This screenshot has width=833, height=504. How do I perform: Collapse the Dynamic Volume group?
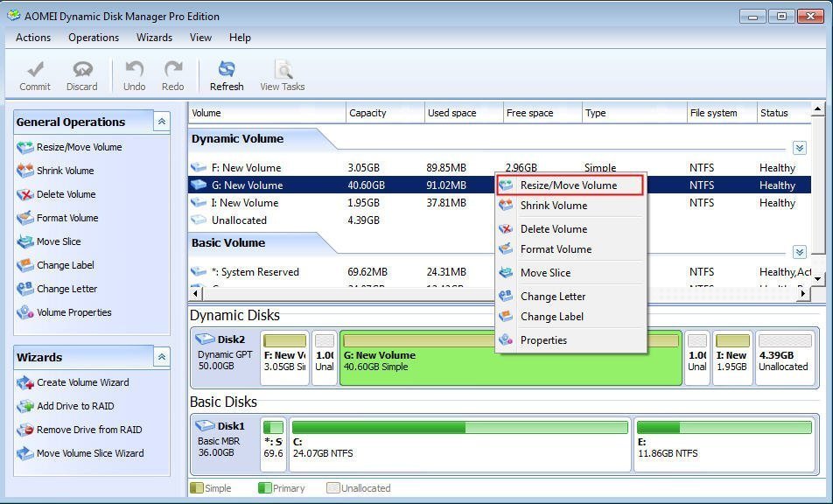pyautogui.click(x=800, y=148)
